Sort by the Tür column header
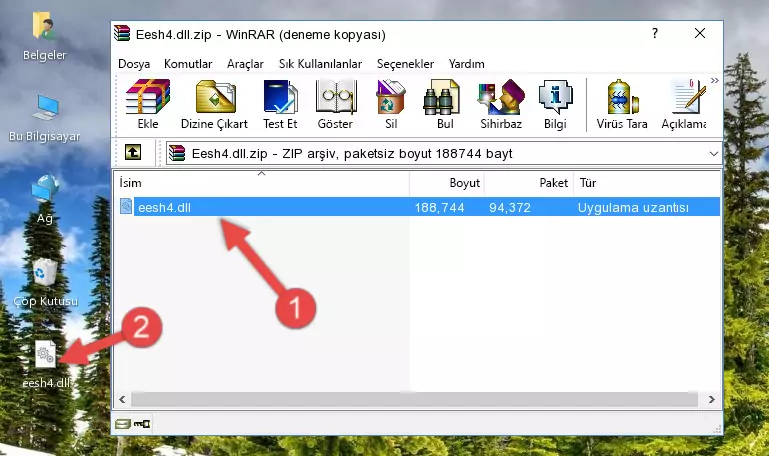The image size is (769, 456). pos(646,183)
